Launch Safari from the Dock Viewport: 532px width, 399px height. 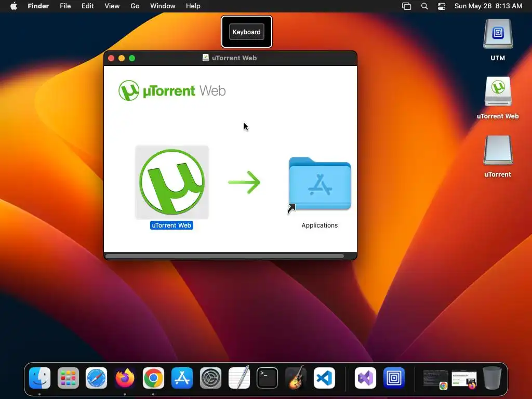pos(96,378)
